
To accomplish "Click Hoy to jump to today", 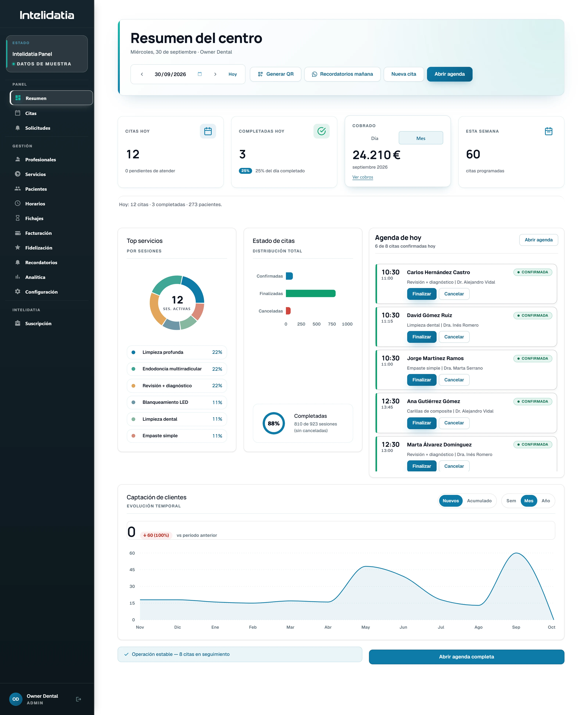I will point(233,74).
